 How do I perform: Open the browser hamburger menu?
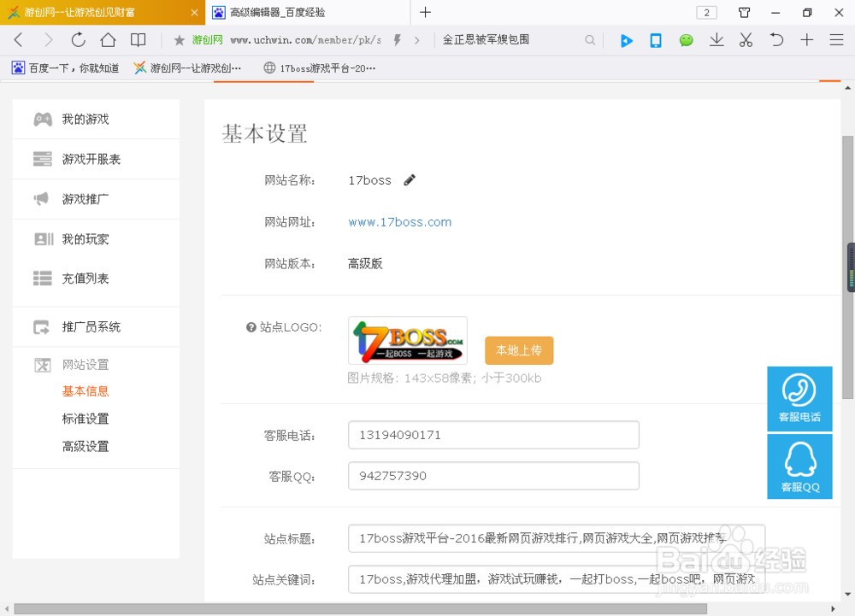pyautogui.click(x=836, y=40)
